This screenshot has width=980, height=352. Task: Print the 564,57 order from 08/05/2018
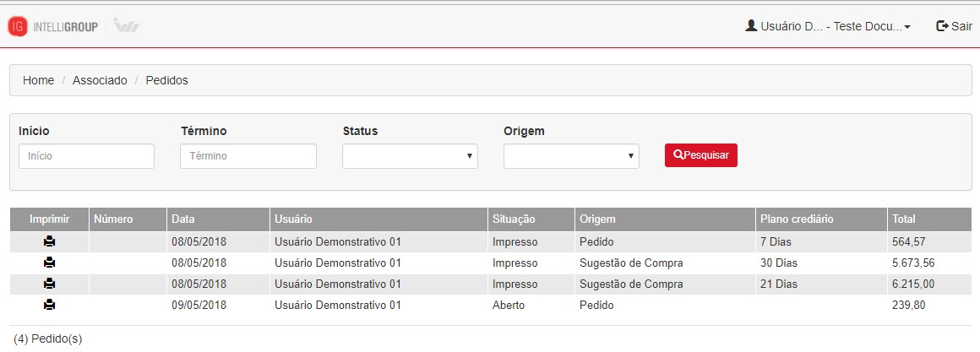[50, 241]
